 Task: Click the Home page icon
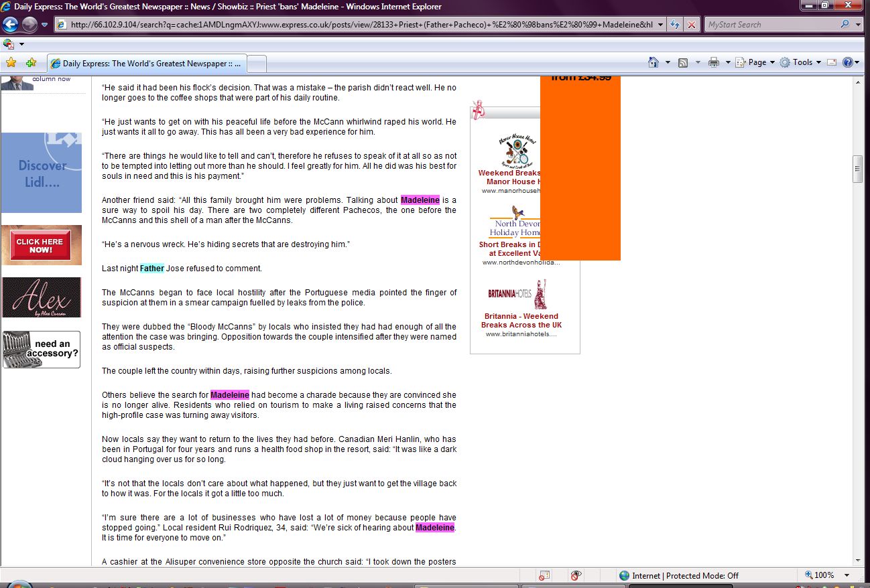click(654, 62)
